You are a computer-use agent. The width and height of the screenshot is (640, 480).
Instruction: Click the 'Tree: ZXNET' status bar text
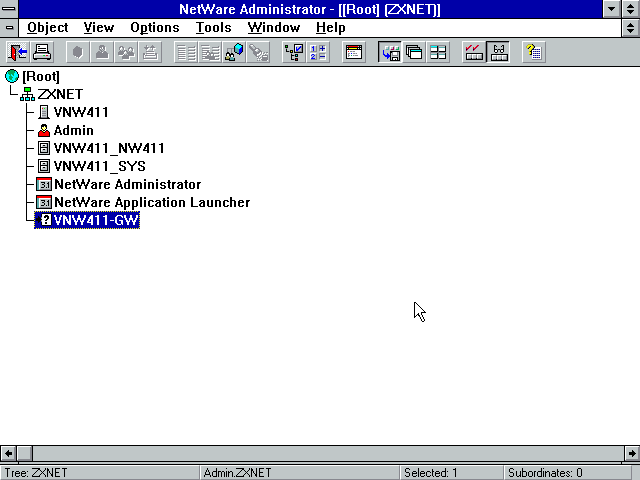click(36, 473)
